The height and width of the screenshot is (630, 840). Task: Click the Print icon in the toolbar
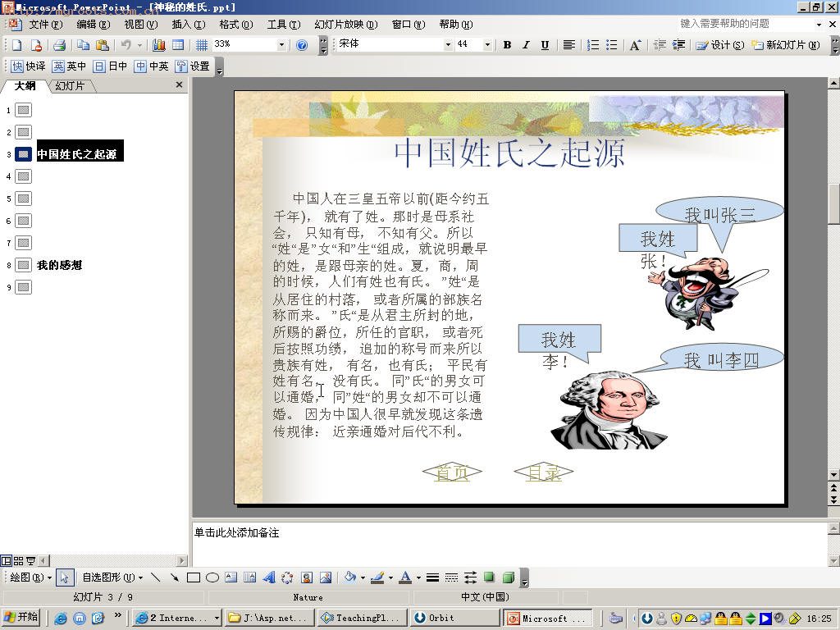[x=59, y=45]
